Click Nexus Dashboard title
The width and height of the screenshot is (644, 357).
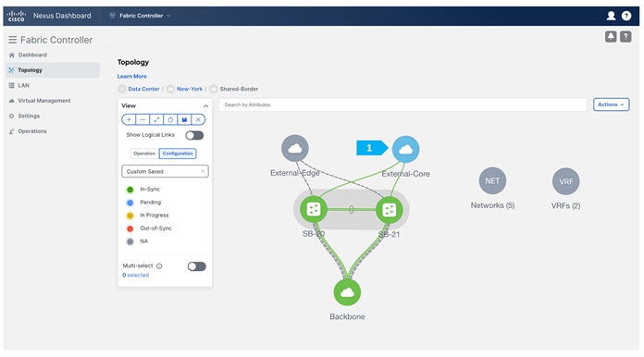(62, 16)
